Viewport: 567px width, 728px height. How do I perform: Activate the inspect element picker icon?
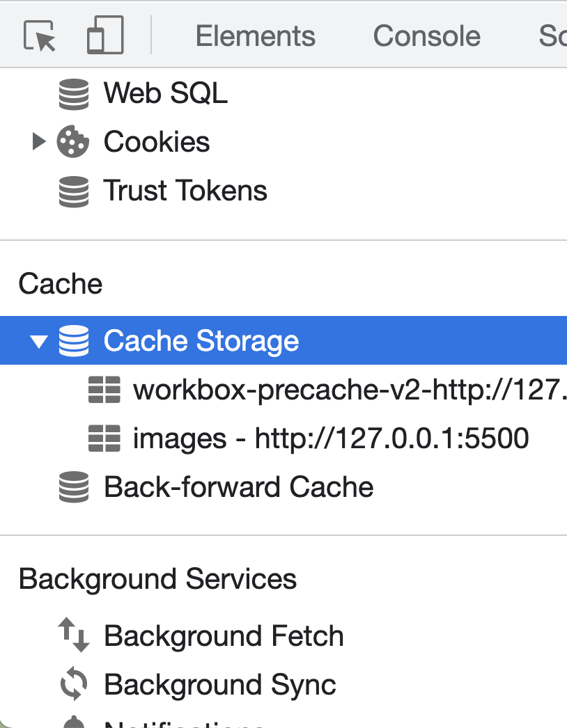pos(40,35)
